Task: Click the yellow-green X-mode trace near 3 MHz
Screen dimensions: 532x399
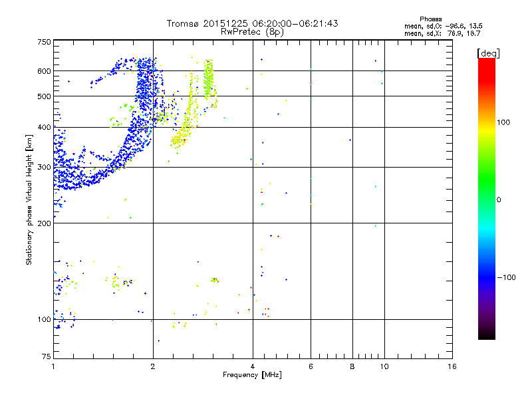Action: (x=207, y=78)
